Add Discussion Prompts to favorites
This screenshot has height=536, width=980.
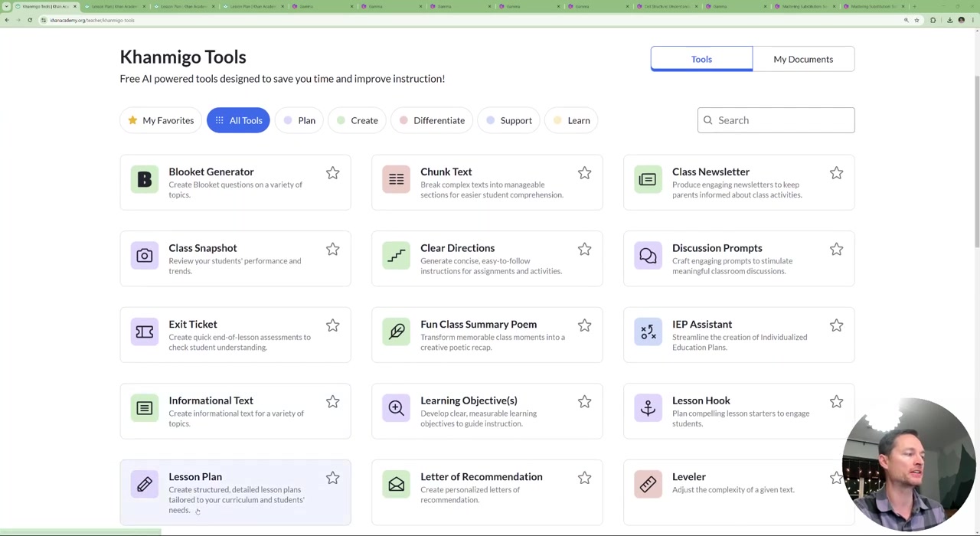[836, 250]
